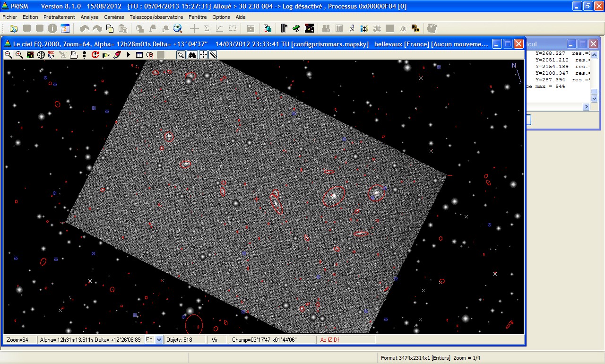Click the globe grid icon in sky toolbar
Viewport: 605px width, 364px height.
coord(41,55)
